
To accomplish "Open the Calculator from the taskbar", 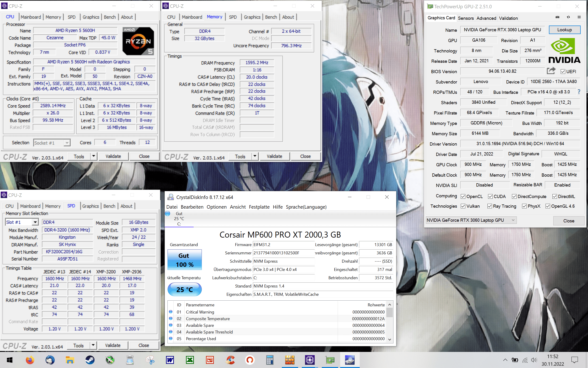I will (x=270, y=360).
